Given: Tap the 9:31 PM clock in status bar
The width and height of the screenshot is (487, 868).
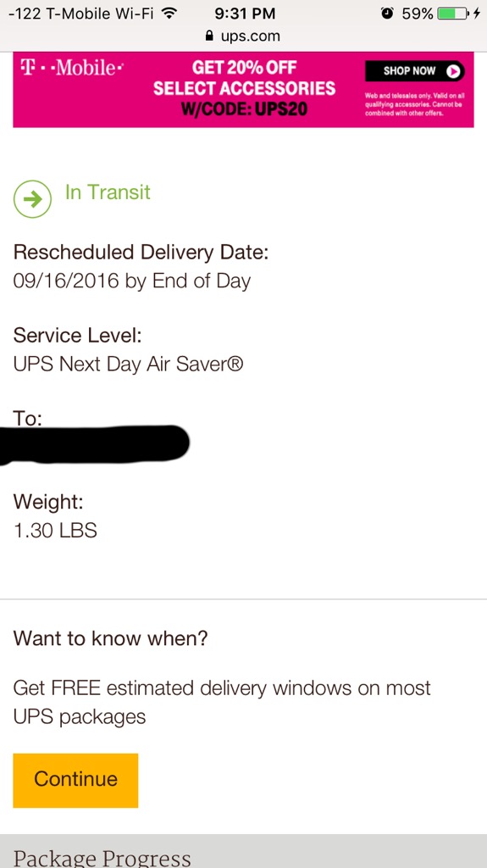Looking at the screenshot, I should tap(245, 14).
